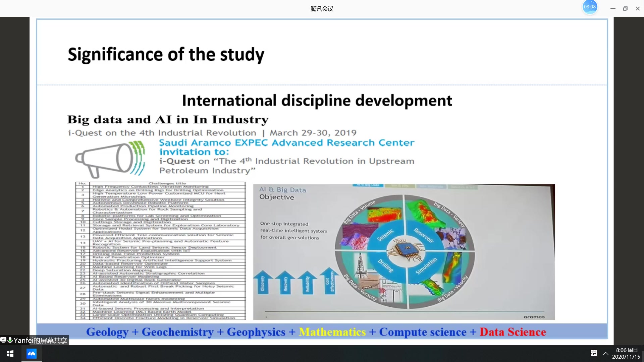Image resolution: width=644 pixels, height=362 pixels.
Task: Click the slide title Significance of the study
Action: [166, 55]
